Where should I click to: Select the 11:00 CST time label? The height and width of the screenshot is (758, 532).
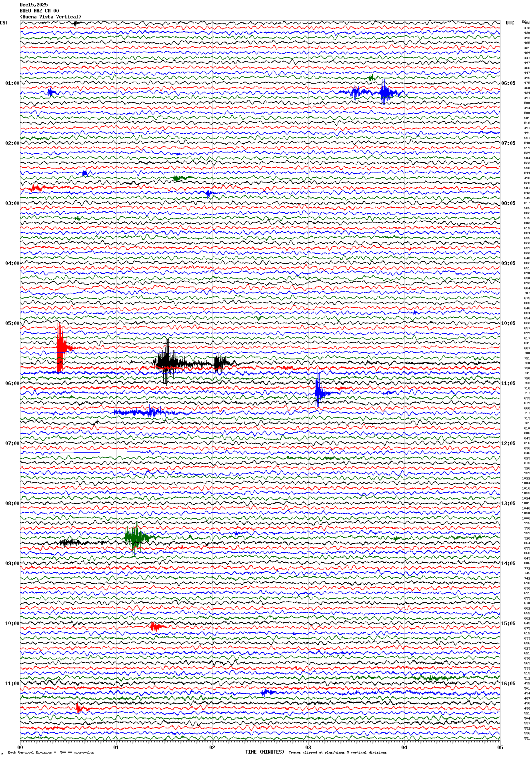click(x=12, y=684)
